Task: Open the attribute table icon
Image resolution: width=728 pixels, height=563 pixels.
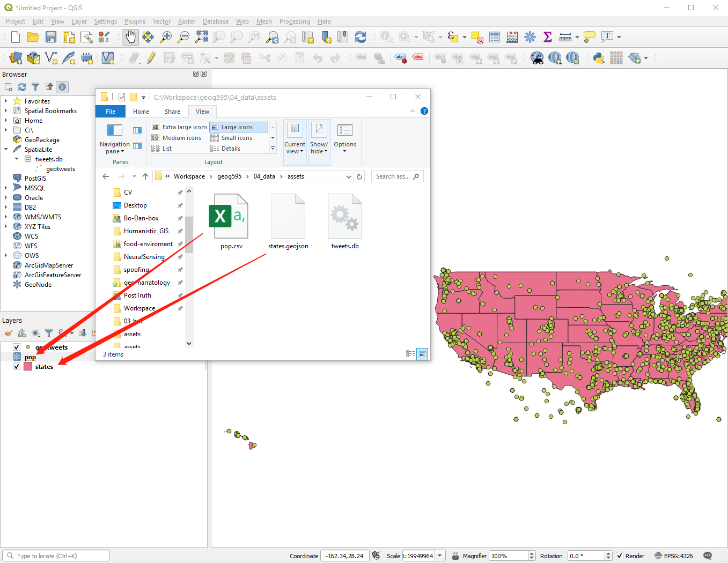Action: click(494, 36)
